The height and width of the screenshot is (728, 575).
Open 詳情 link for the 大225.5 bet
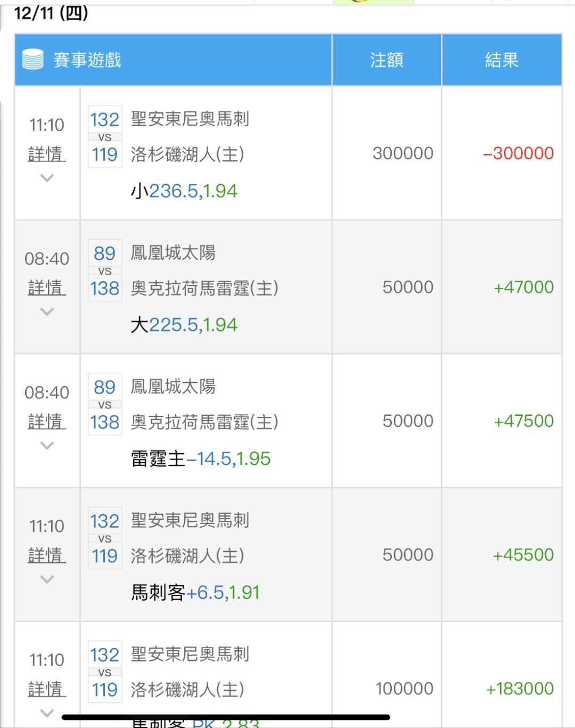click(47, 288)
